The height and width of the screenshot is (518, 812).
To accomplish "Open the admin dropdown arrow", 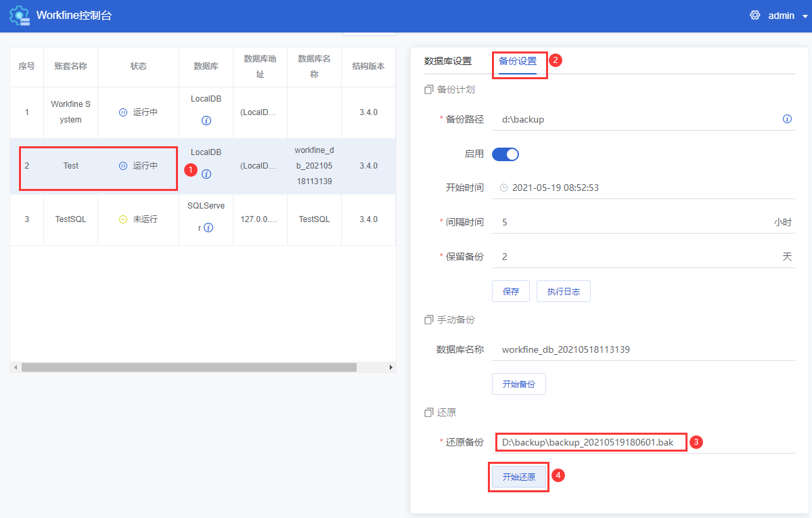I will (x=805, y=16).
